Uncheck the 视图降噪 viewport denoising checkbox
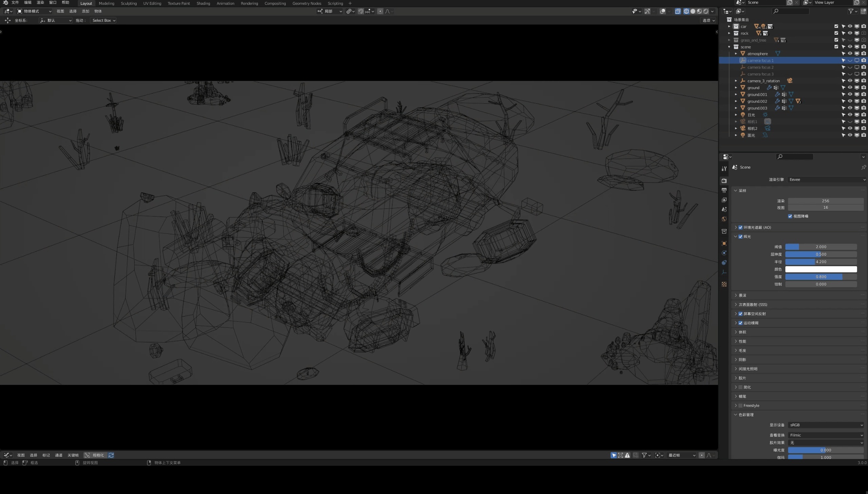Screen dimensions: 868x494 pyautogui.click(x=790, y=216)
